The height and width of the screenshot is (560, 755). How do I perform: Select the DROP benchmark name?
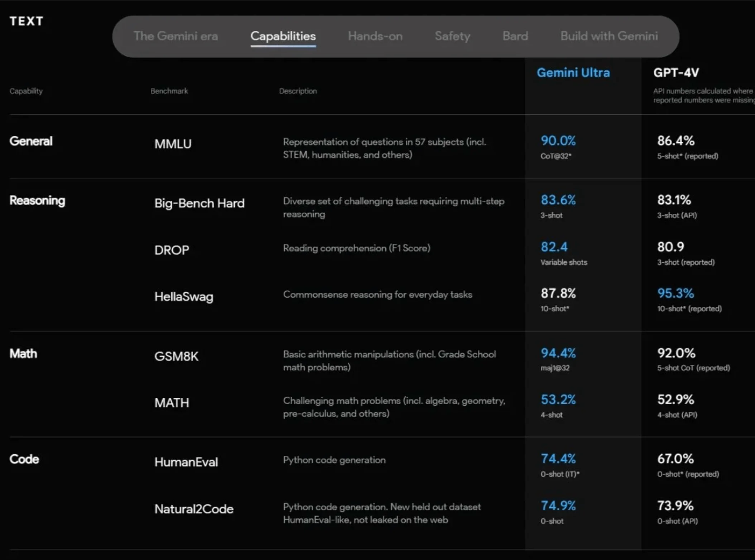[172, 250]
